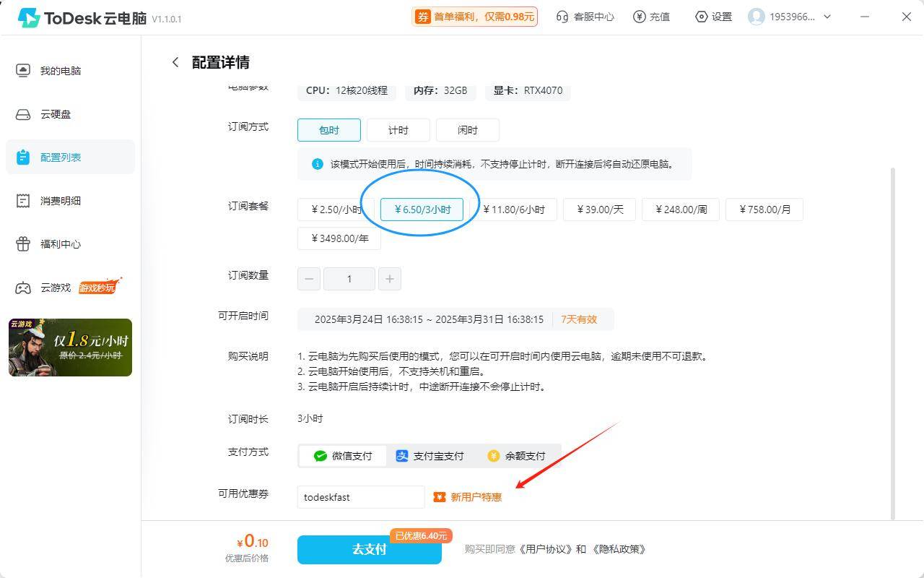Choose the ¥39.00/天 package
This screenshot has width=924, height=578.
599,210
